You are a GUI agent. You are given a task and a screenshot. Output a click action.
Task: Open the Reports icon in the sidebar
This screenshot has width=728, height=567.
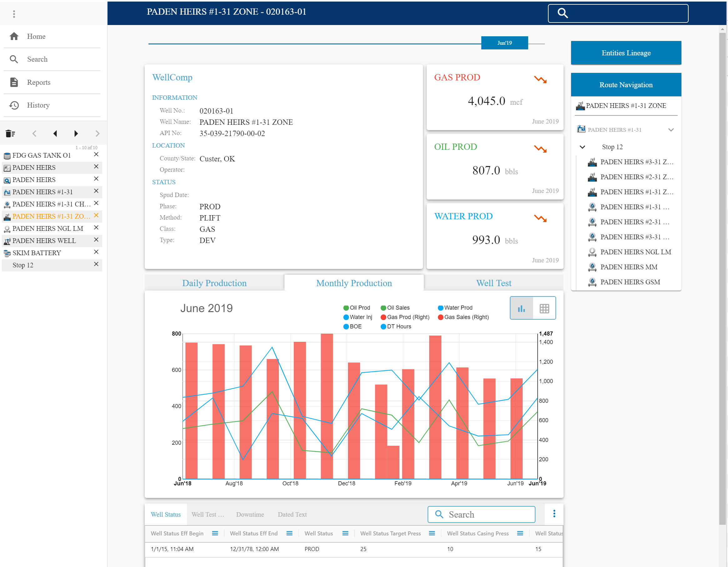click(14, 82)
